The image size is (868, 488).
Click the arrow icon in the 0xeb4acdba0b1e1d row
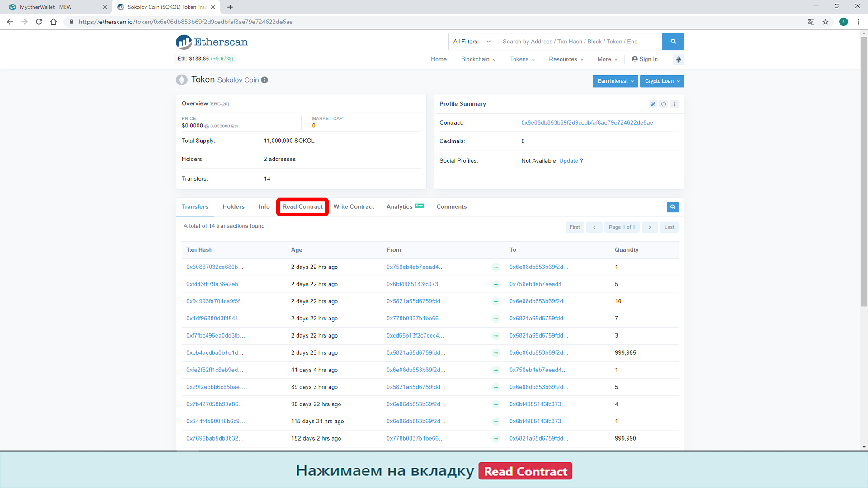click(x=496, y=353)
